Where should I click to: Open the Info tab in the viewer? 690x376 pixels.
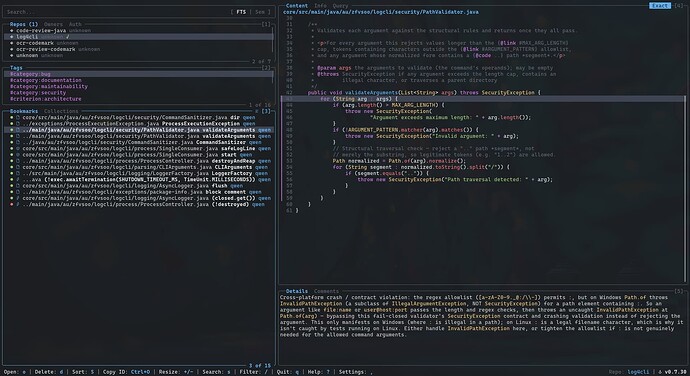(320, 6)
